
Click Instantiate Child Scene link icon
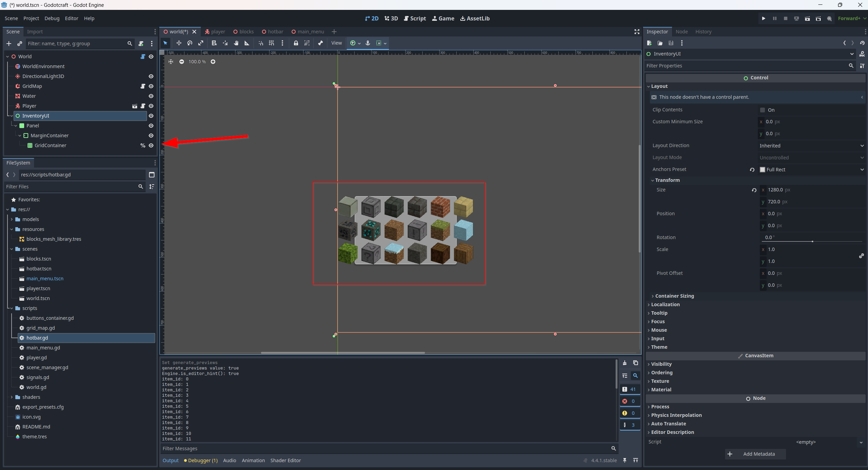pyautogui.click(x=20, y=44)
